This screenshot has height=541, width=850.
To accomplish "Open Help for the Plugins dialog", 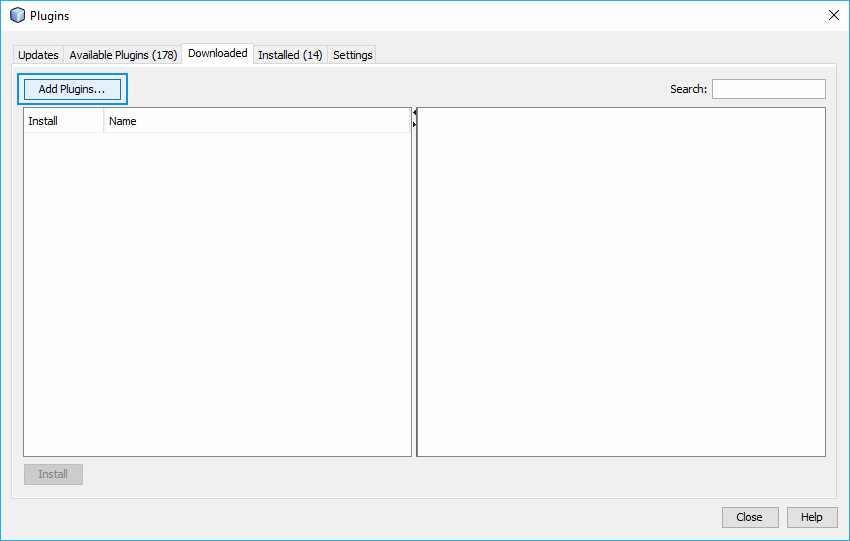I will (811, 517).
